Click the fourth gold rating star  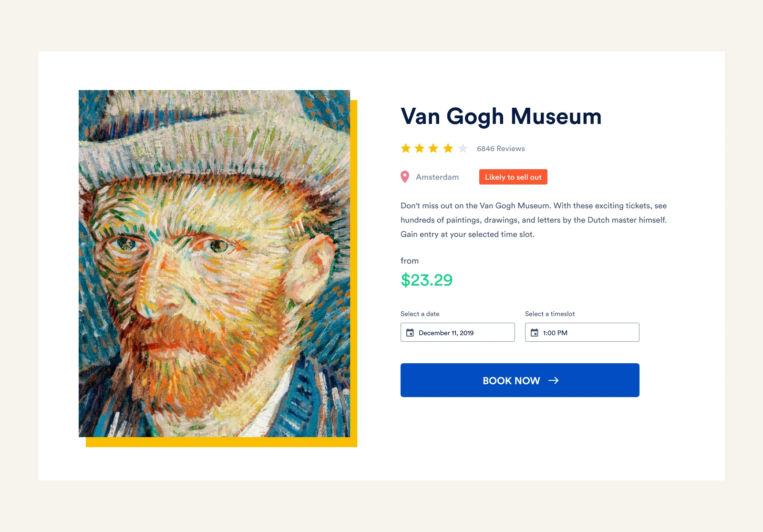coord(448,148)
